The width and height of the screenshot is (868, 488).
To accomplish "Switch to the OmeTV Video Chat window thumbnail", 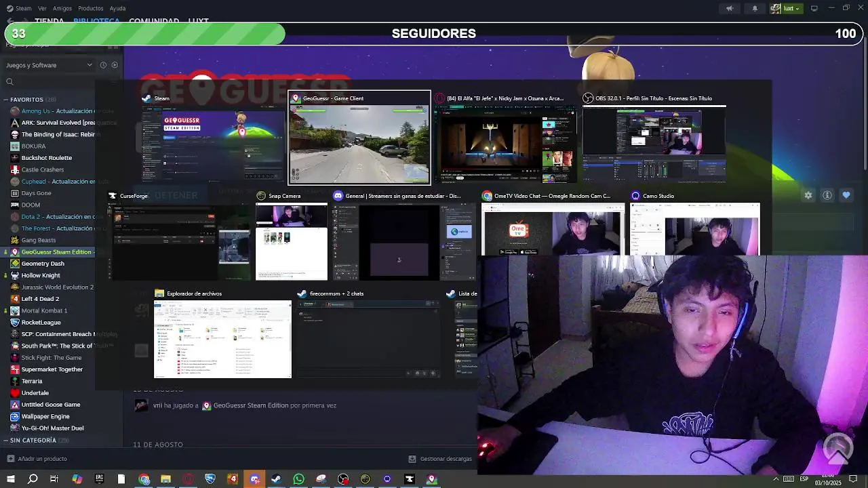I will click(x=553, y=224).
